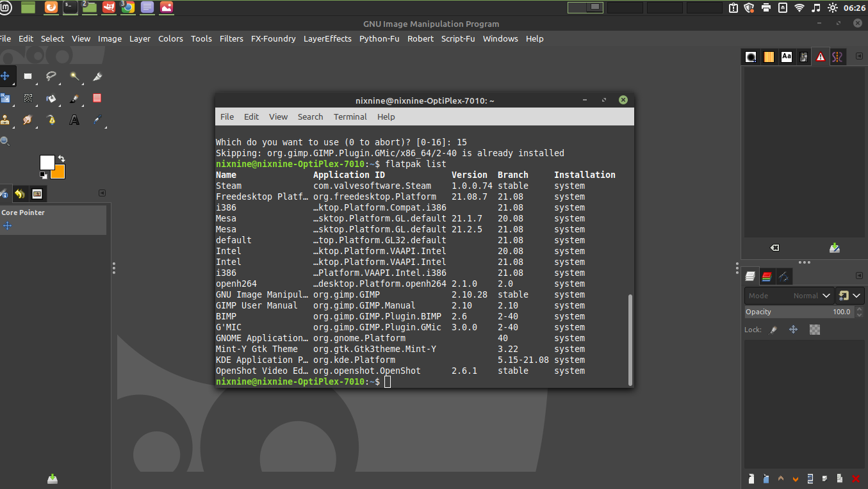Toggle lock alpha channel

coord(815,330)
